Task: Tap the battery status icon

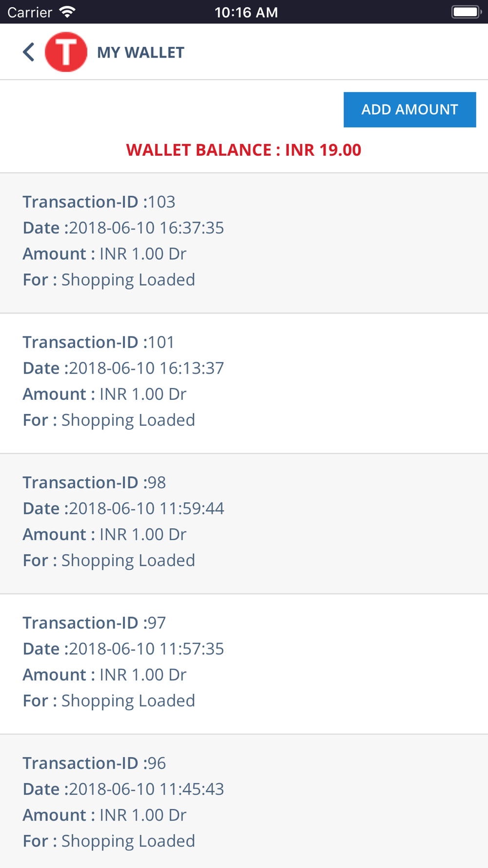Action: tap(466, 12)
